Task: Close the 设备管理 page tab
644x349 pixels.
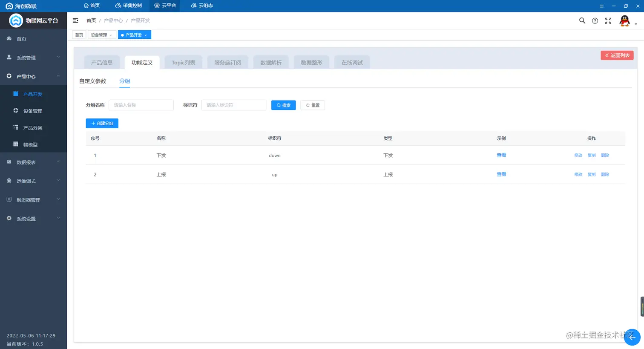Action: point(111,35)
